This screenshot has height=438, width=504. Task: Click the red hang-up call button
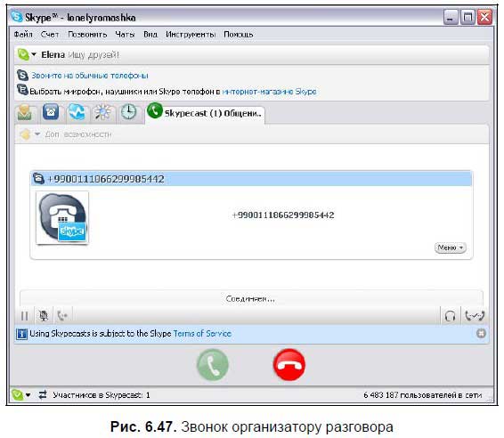pos(289,364)
